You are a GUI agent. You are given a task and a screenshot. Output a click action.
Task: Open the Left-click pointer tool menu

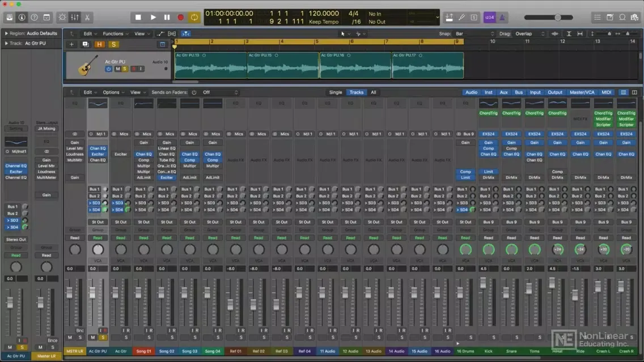click(x=345, y=33)
